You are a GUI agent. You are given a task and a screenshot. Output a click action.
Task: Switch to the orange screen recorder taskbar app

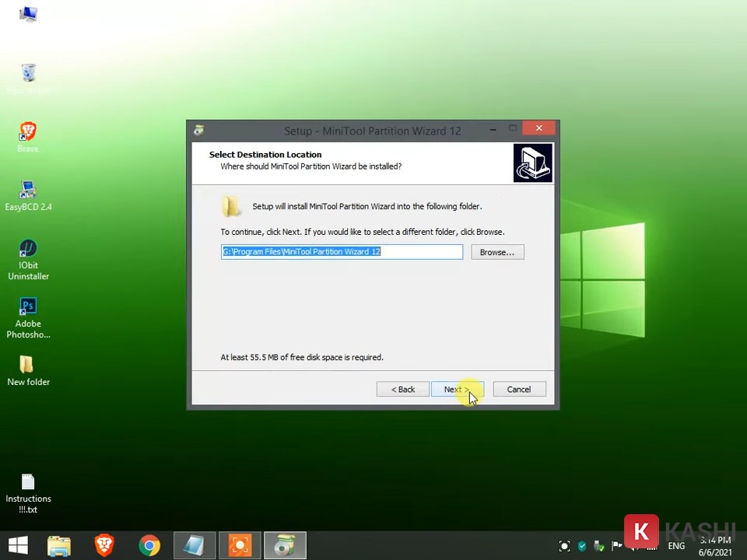(x=240, y=545)
